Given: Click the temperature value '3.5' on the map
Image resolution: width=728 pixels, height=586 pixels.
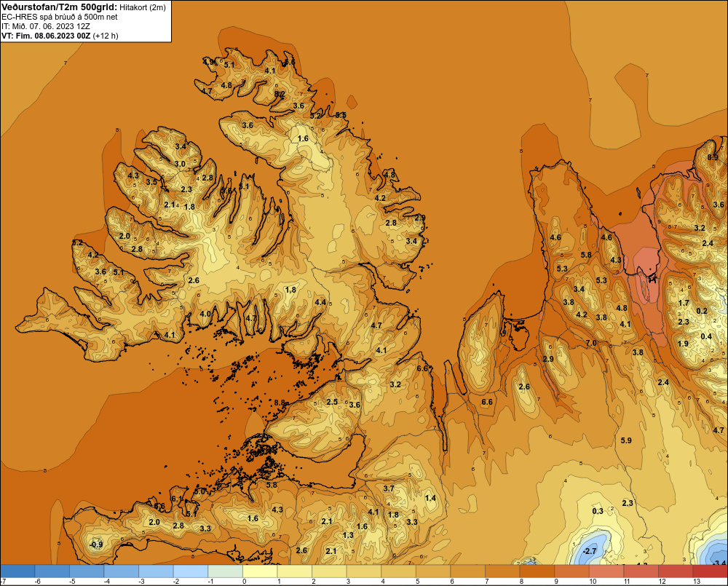Looking at the screenshot, I should (151, 182).
